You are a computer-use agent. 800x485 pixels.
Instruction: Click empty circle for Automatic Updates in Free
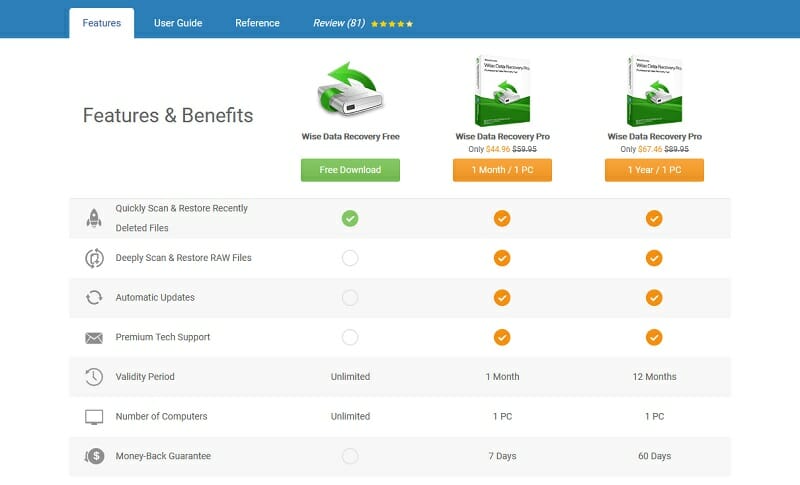click(350, 297)
